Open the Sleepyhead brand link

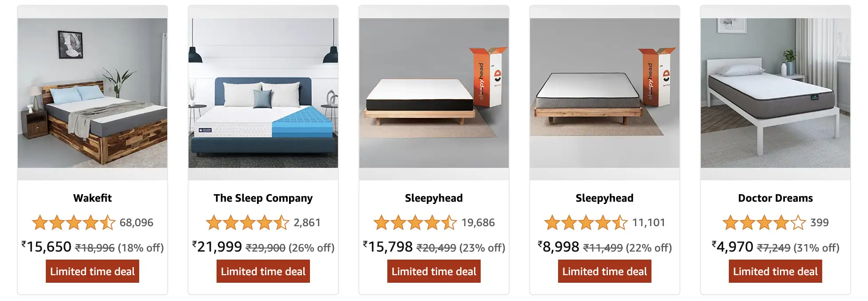pyautogui.click(x=434, y=198)
